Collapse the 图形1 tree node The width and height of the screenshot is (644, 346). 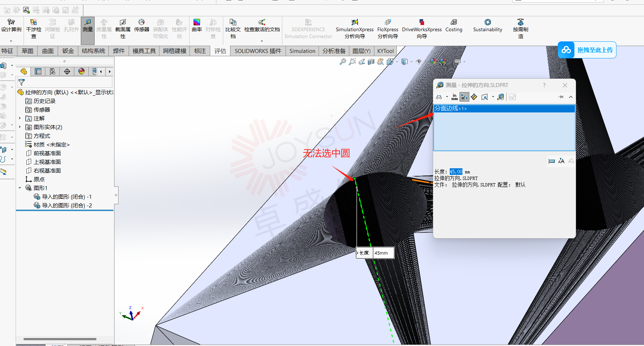point(20,188)
